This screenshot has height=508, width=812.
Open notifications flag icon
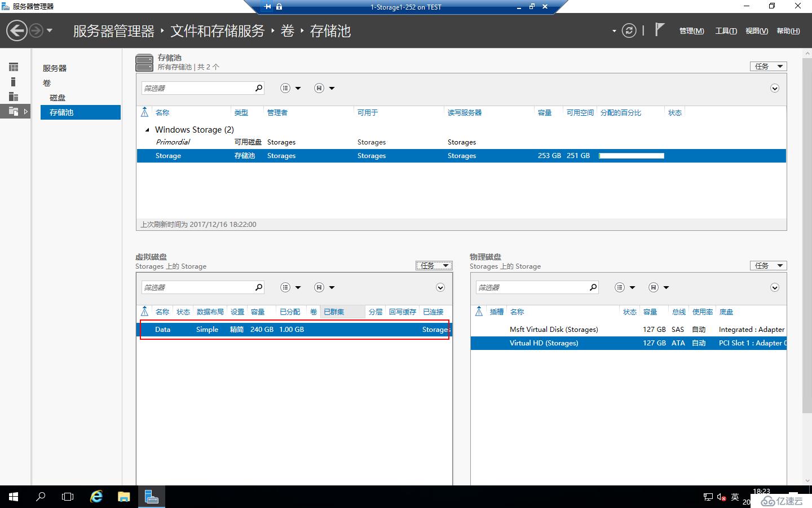[659, 29]
